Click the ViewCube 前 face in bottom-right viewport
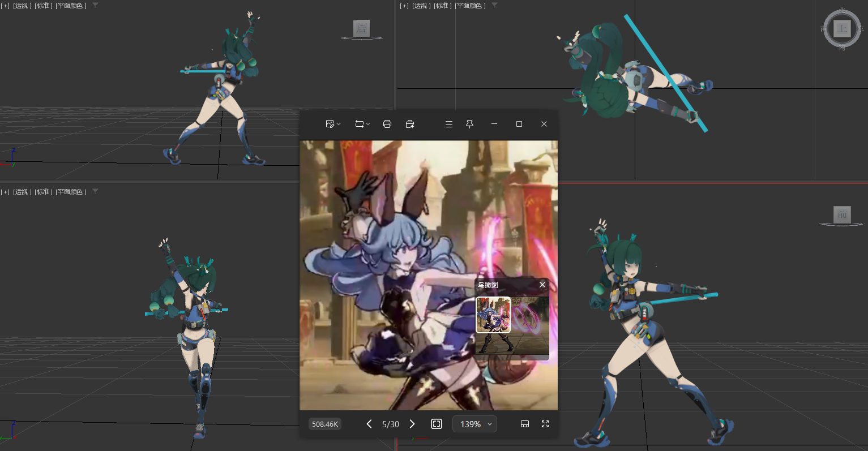This screenshot has height=451, width=868. click(842, 214)
